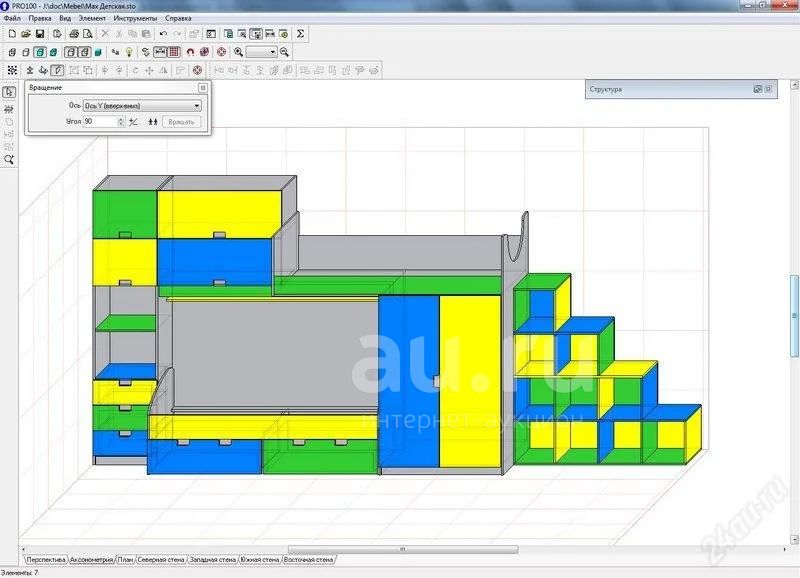
Task: Open the Справка menu
Action: 178,18
